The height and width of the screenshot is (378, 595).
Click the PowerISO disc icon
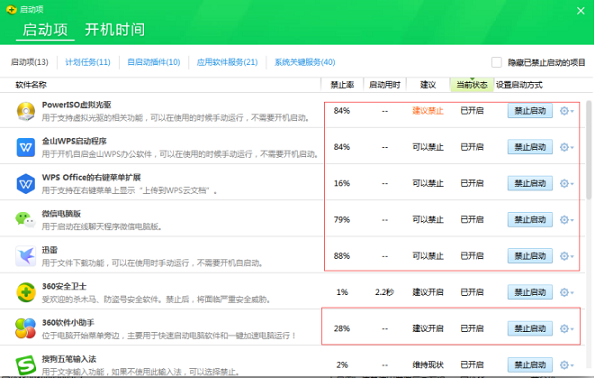(26, 111)
